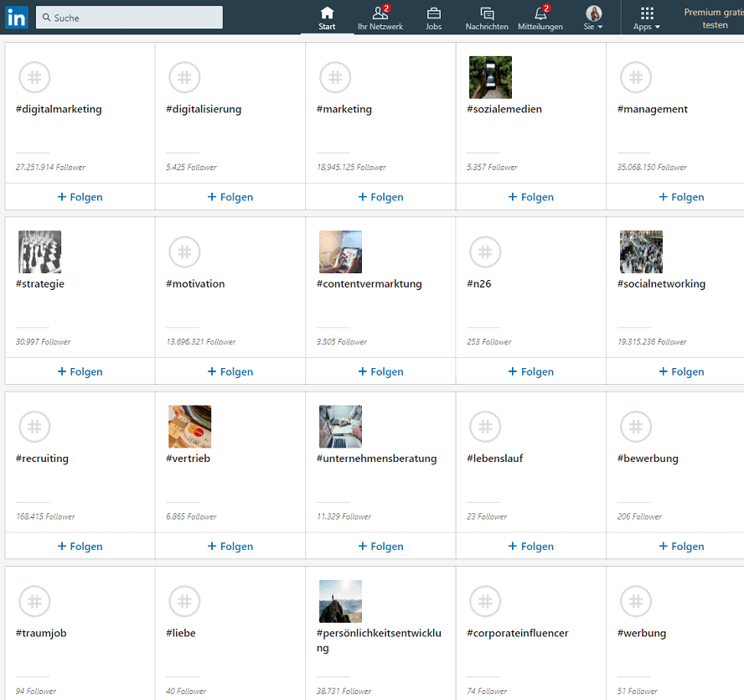
Task: Click hashtag icon above #digitalmarketing
Action: point(34,77)
